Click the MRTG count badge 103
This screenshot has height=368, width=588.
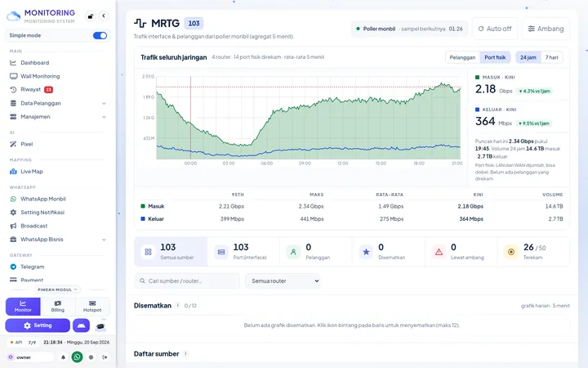coord(194,23)
